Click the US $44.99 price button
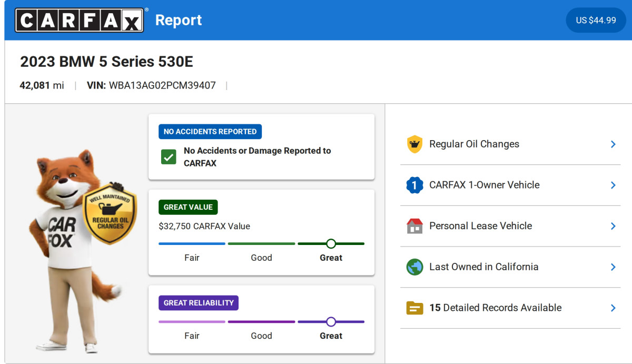The image size is (632, 364). click(x=596, y=20)
